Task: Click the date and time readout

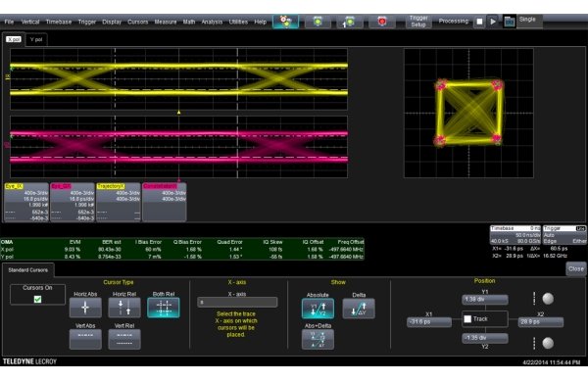Action: [551, 362]
